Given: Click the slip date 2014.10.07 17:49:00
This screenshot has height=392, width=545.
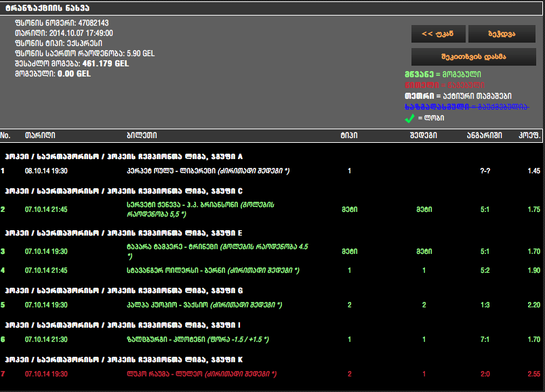Looking at the screenshot, I should click(x=81, y=33).
